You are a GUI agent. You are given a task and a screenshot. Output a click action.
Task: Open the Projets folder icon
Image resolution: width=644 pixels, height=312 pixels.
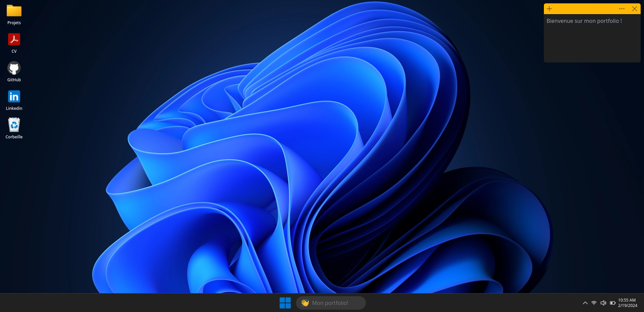pyautogui.click(x=14, y=11)
